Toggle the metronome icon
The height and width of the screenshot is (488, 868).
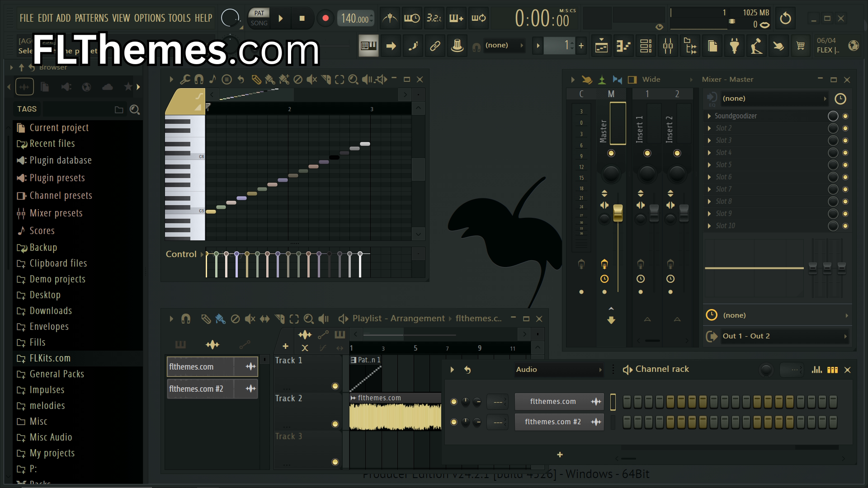[x=390, y=19]
